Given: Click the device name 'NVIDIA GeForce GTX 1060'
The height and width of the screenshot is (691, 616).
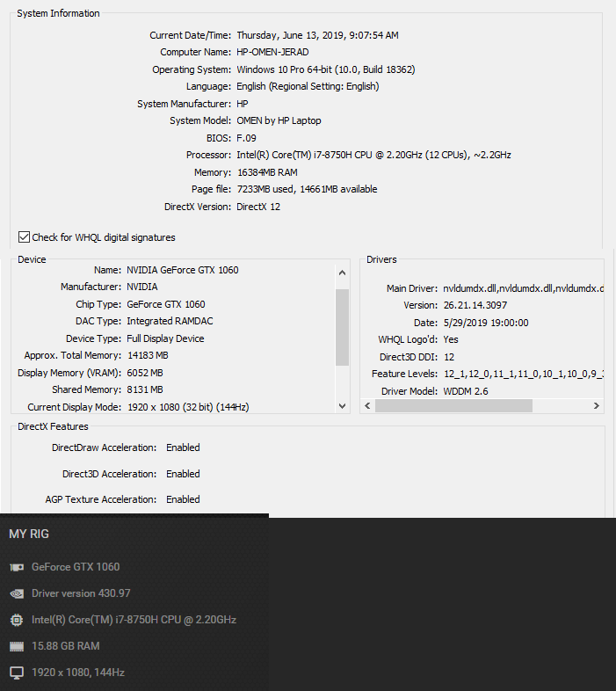Looking at the screenshot, I should point(183,270).
